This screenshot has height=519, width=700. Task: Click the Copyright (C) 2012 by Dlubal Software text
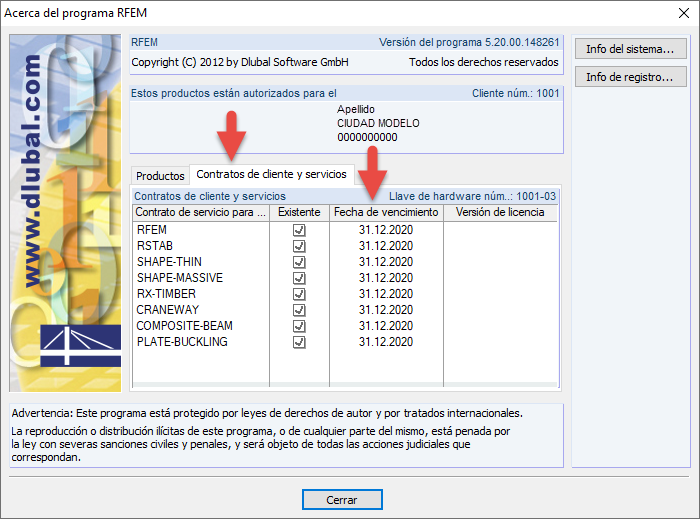[240, 62]
